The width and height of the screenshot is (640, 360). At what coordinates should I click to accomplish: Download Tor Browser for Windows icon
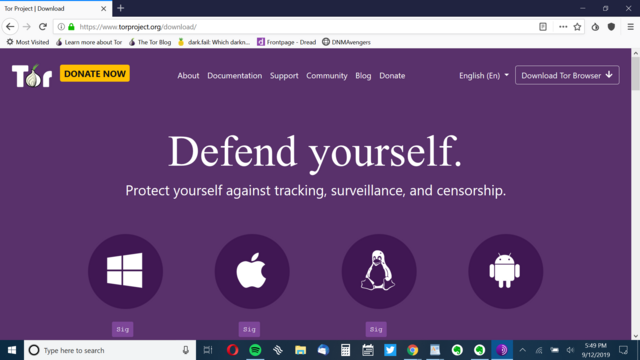click(x=125, y=271)
